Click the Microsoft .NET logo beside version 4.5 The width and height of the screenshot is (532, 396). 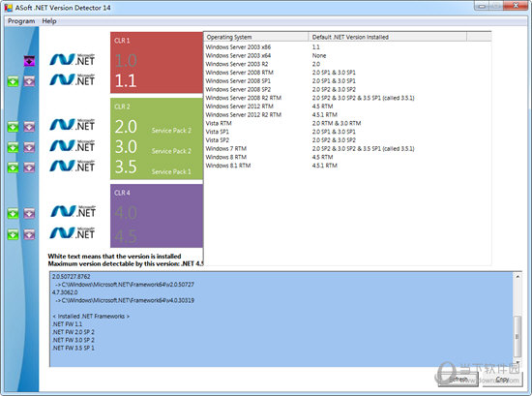[73, 232]
